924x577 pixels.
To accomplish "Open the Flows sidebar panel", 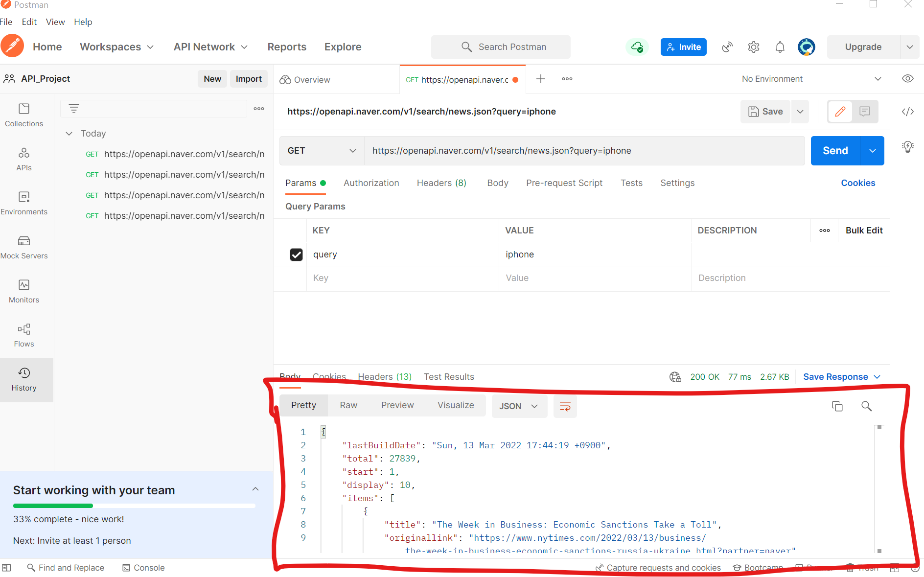I will [24, 336].
